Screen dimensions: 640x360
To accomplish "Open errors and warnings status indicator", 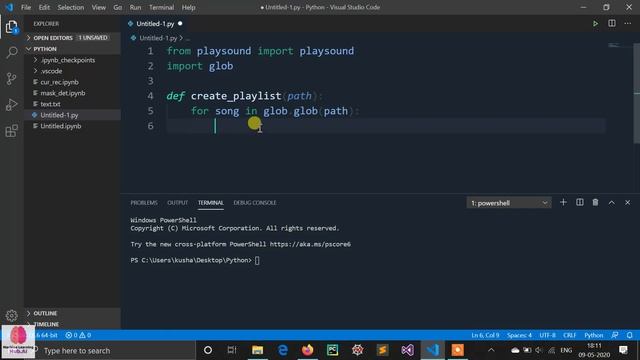I will 78,335.
